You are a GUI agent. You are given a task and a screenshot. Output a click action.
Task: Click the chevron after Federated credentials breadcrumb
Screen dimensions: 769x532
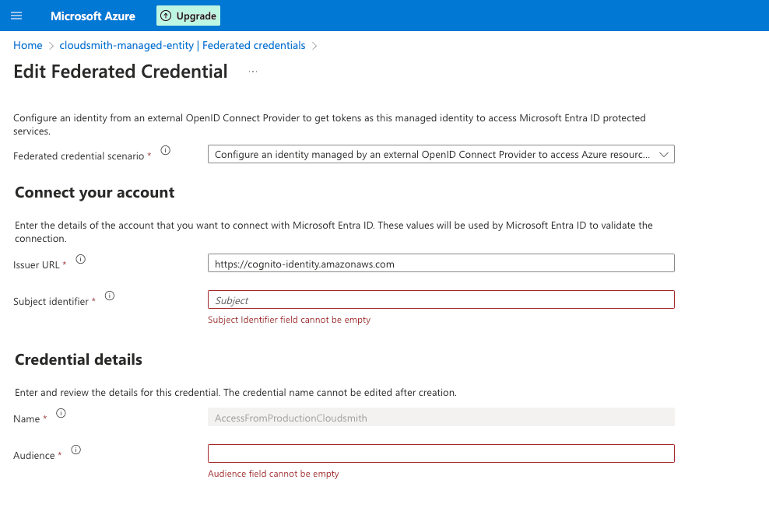[314, 46]
